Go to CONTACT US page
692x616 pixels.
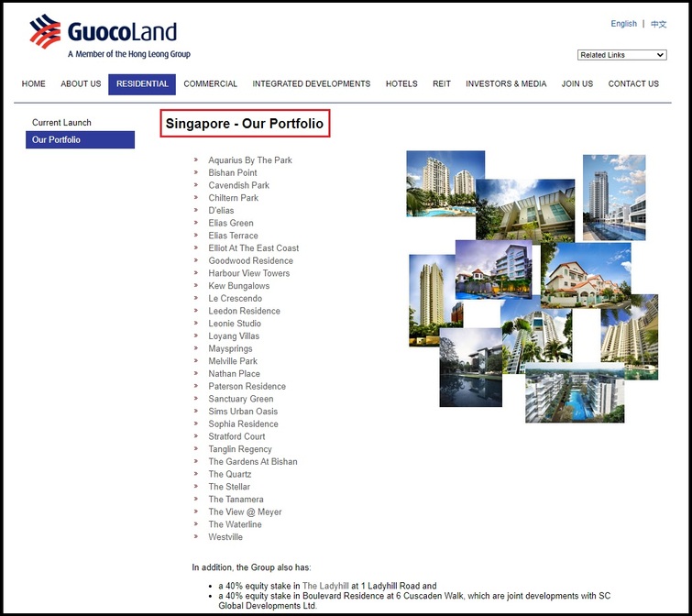click(x=633, y=84)
